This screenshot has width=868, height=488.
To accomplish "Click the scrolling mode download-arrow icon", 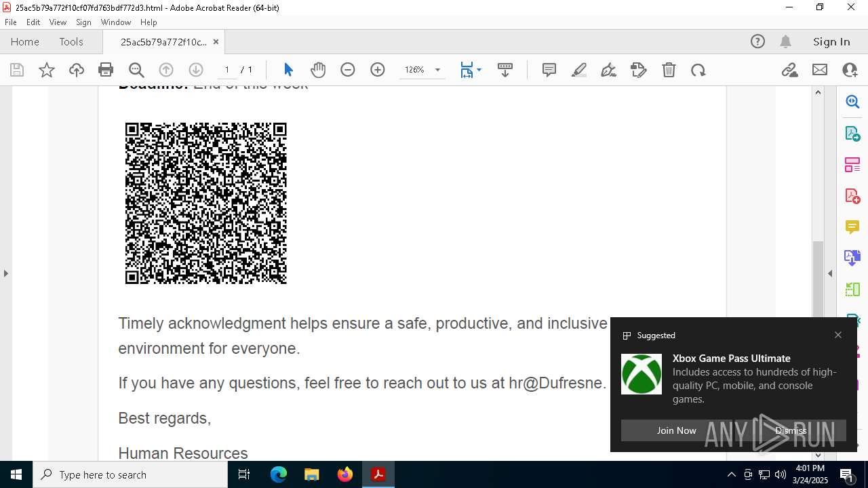I will point(505,70).
